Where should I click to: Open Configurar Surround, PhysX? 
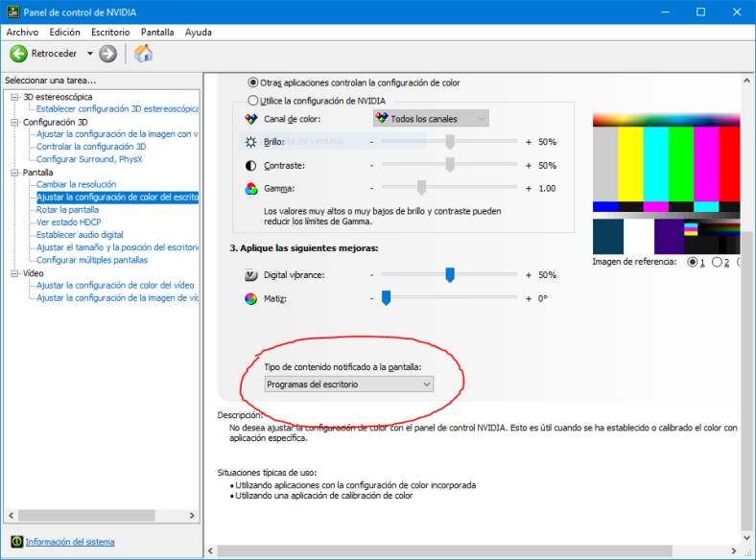[89, 159]
